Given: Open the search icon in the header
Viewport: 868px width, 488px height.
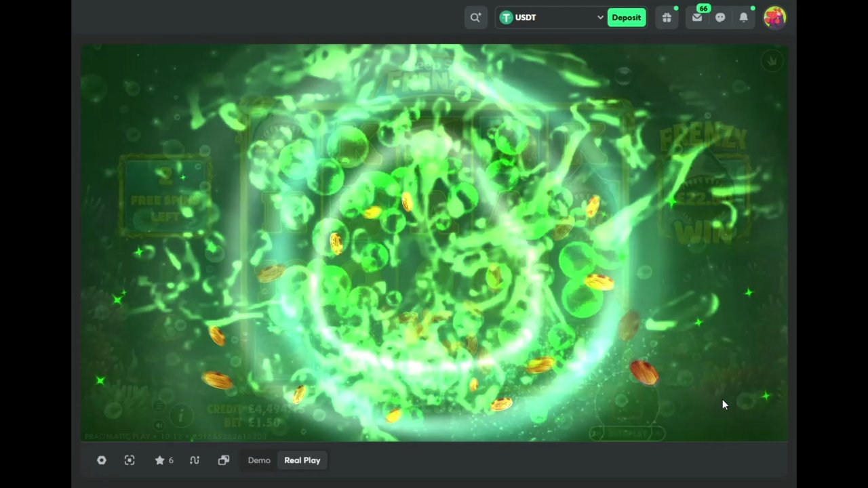Looking at the screenshot, I should [x=475, y=18].
